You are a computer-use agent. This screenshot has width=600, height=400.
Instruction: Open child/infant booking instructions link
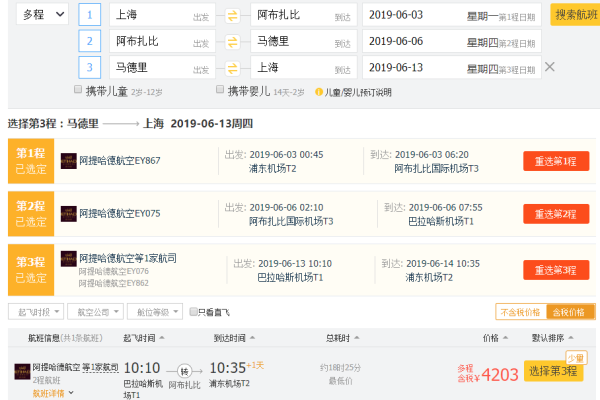(358, 92)
